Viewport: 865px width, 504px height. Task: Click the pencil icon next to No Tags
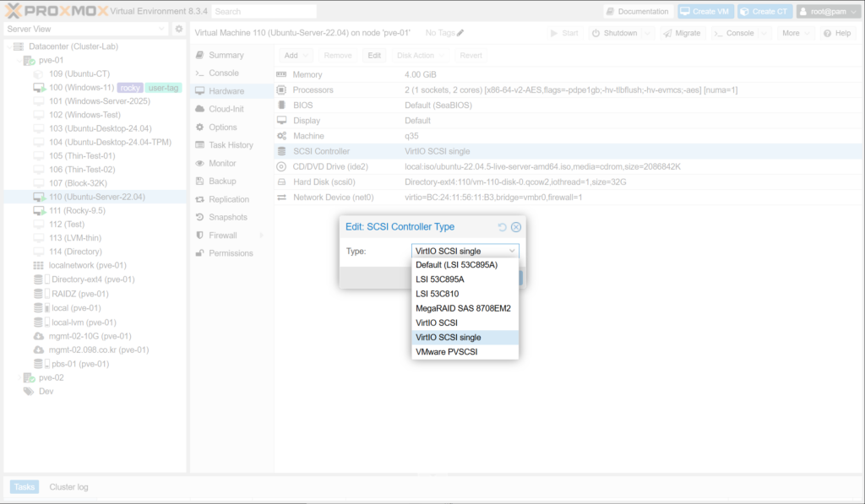460,33
